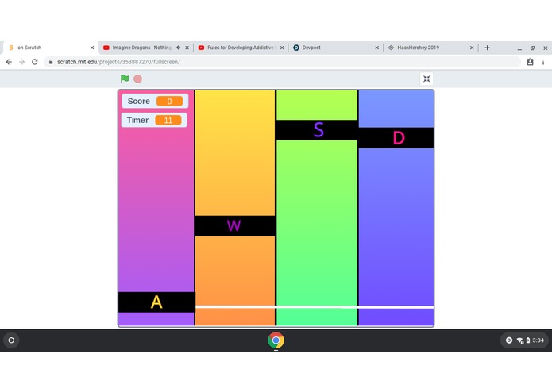
Task: Open the Chrome OS launcher button
Action: [x=11, y=340]
